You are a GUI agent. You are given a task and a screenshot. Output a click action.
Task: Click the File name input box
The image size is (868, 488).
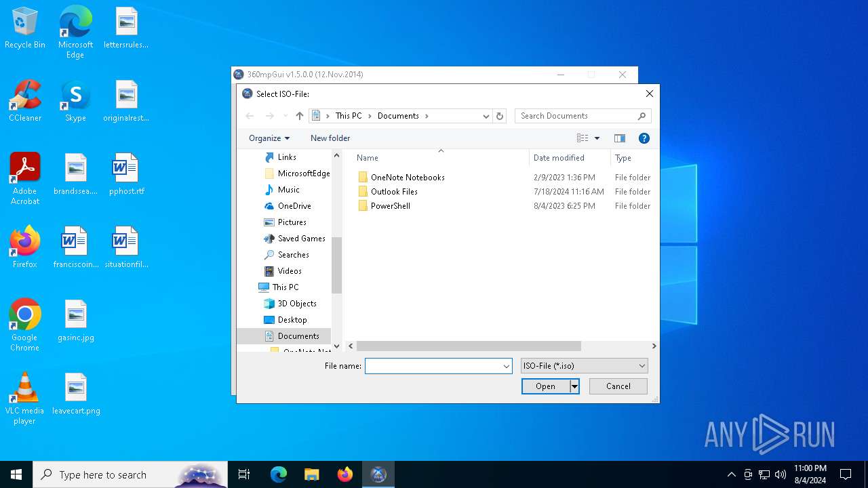[433, 366]
